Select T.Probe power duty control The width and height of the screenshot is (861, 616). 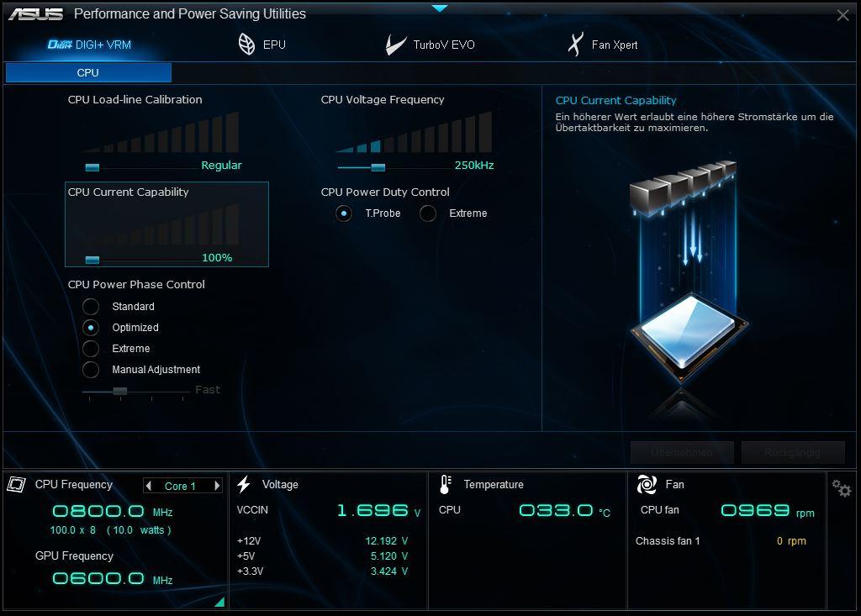(344, 213)
